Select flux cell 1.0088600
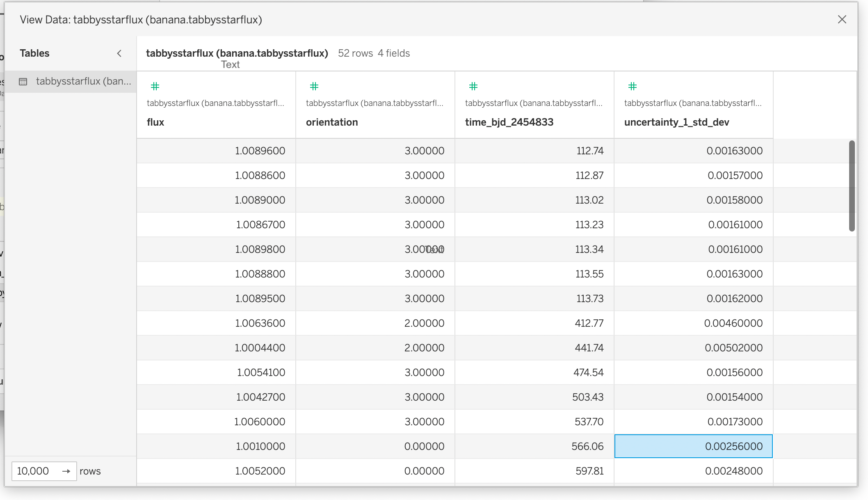 tap(216, 176)
